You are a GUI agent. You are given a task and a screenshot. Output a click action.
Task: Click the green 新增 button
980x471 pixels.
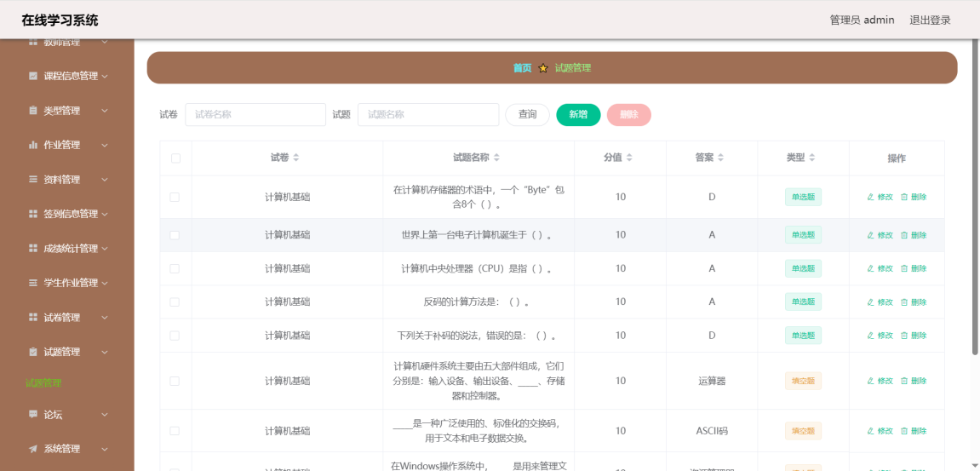click(x=578, y=115)
